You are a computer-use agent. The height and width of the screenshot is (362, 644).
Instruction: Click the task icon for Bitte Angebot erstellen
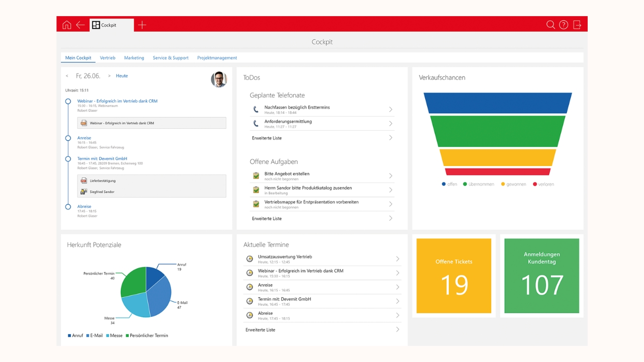coord(256,176)
